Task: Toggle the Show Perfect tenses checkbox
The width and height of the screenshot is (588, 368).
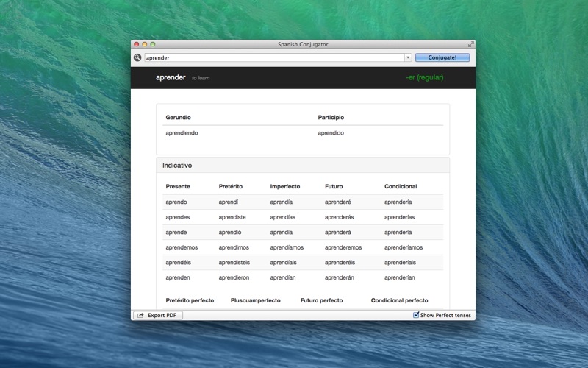Action: (416, 315)
